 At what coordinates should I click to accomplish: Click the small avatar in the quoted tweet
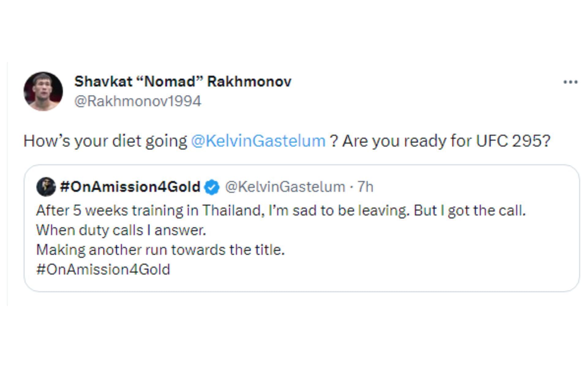click(x=46, y=187)
